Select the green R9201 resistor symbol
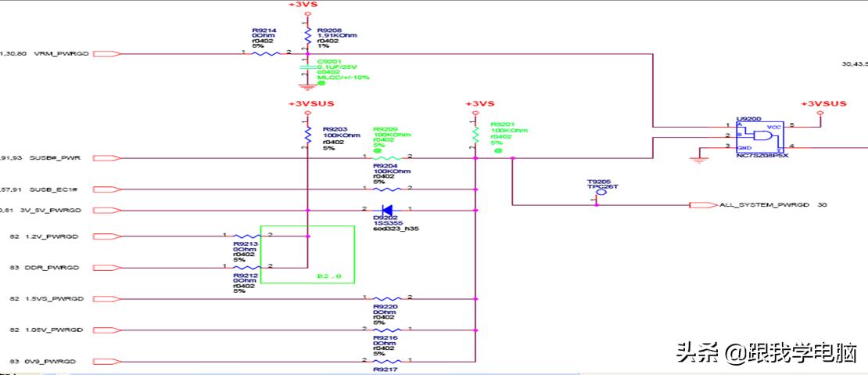 pyautogui.click(x=475, y=134)
